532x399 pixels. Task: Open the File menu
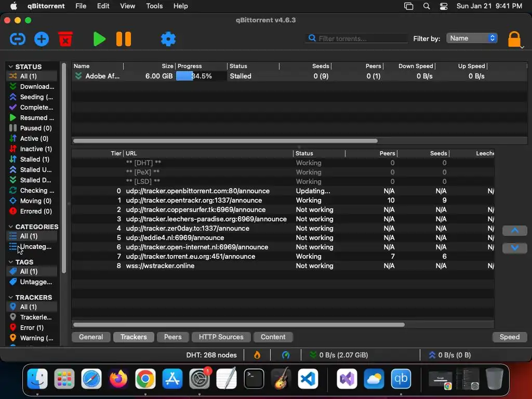point(81,6)
